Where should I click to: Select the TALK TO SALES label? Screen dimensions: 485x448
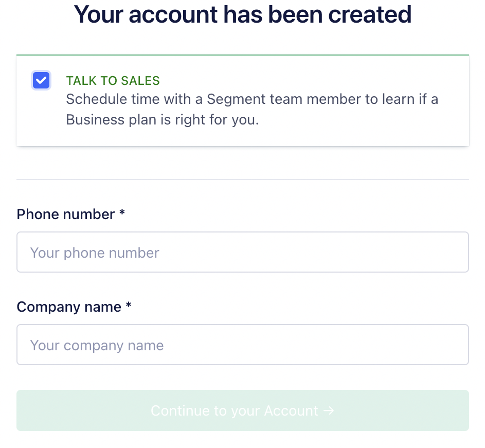pos(113,81)
